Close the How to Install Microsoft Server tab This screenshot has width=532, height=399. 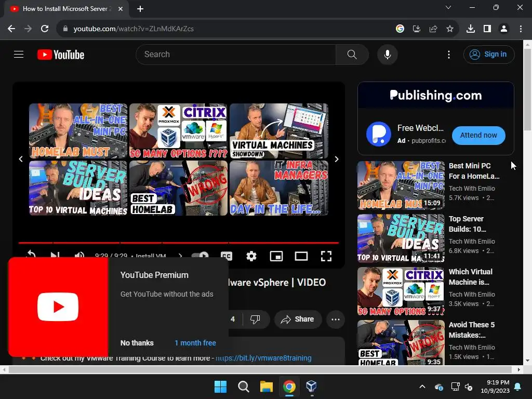120,9
